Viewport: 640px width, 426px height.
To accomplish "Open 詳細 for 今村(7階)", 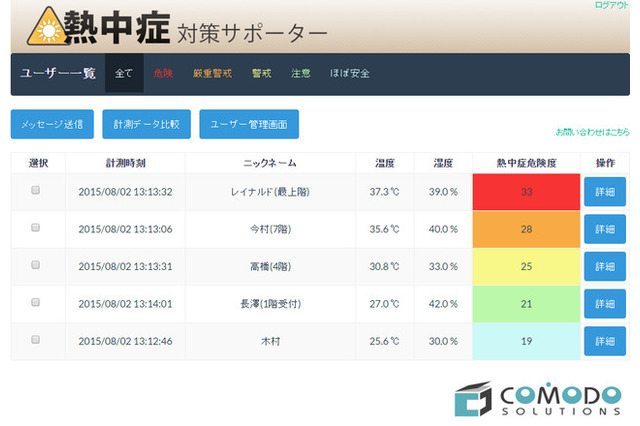I will pos(605,229).
